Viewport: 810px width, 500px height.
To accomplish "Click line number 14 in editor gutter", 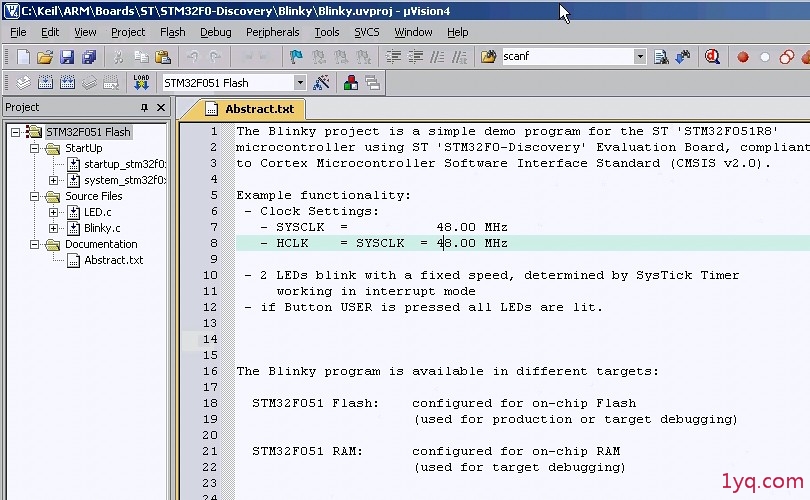I will tap(210, 339).
